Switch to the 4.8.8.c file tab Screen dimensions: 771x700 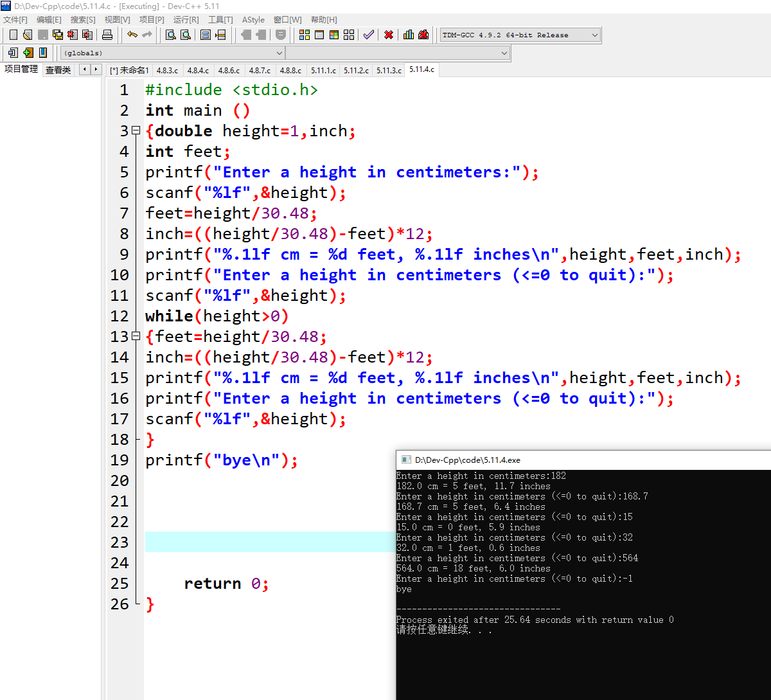tap(290, 70)
